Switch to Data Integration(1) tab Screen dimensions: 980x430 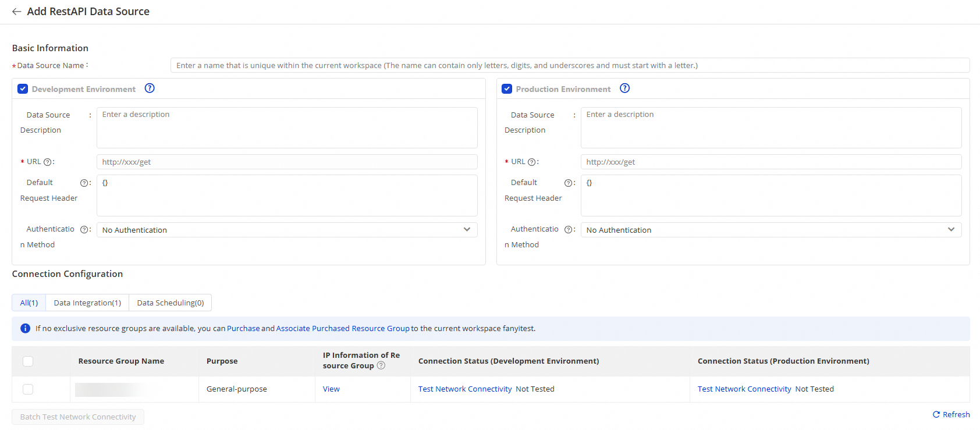(x=87, y=303)
